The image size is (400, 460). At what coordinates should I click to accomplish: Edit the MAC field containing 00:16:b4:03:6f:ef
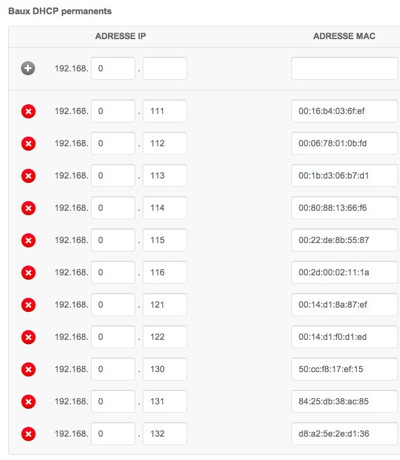[344, 111]
